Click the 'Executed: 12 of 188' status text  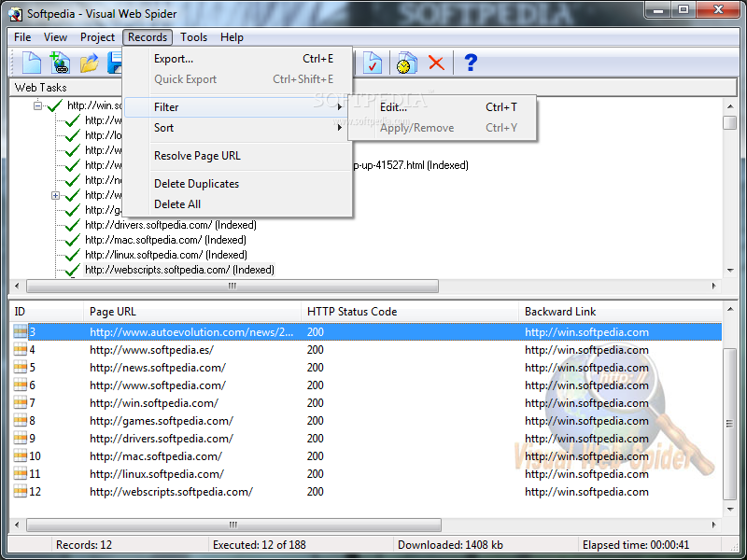point(260,545)
